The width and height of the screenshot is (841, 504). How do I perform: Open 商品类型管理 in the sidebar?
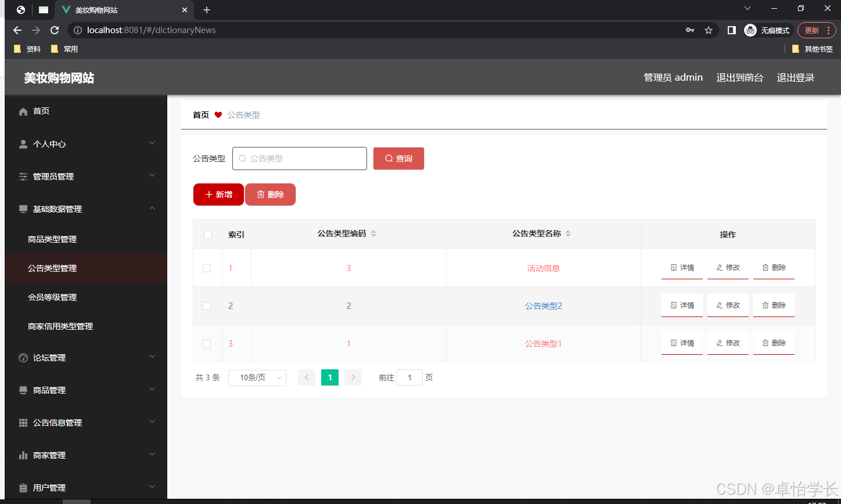point(86,239)
